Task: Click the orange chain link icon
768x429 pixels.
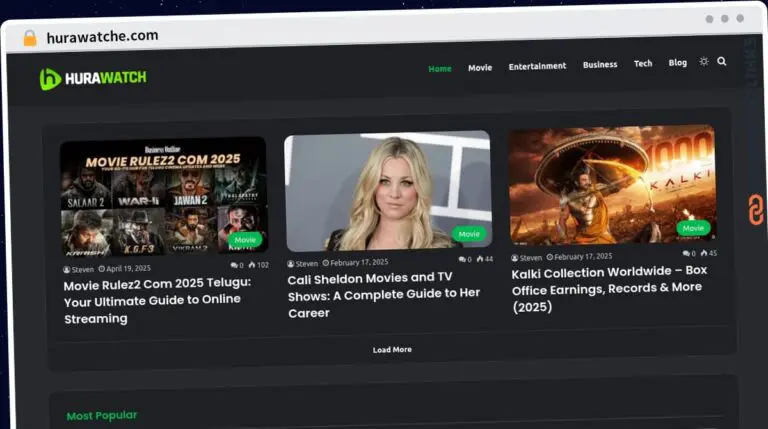Action: click(755, 210)
